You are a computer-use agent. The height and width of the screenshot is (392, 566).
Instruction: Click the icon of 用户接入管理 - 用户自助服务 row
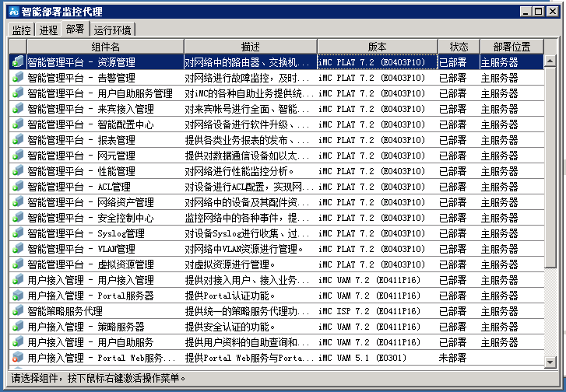[x=18, y=342]
